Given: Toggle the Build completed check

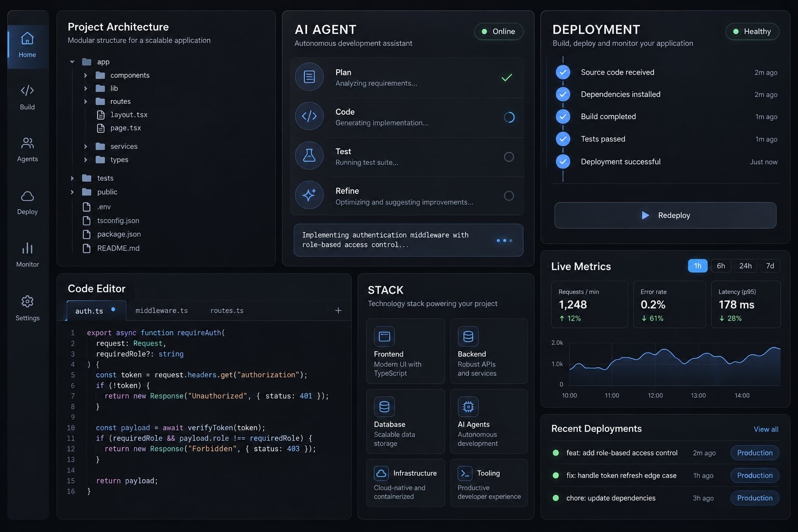Looking at the screenshot, I should tap(563, 116).
